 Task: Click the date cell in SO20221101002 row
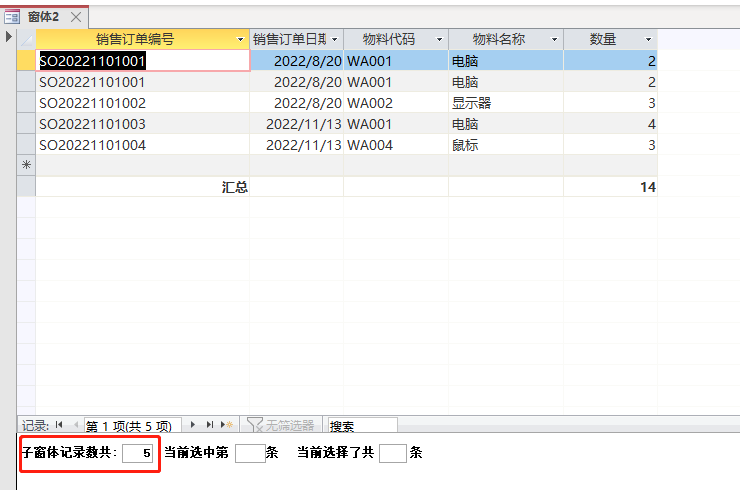tap(296, 103)
